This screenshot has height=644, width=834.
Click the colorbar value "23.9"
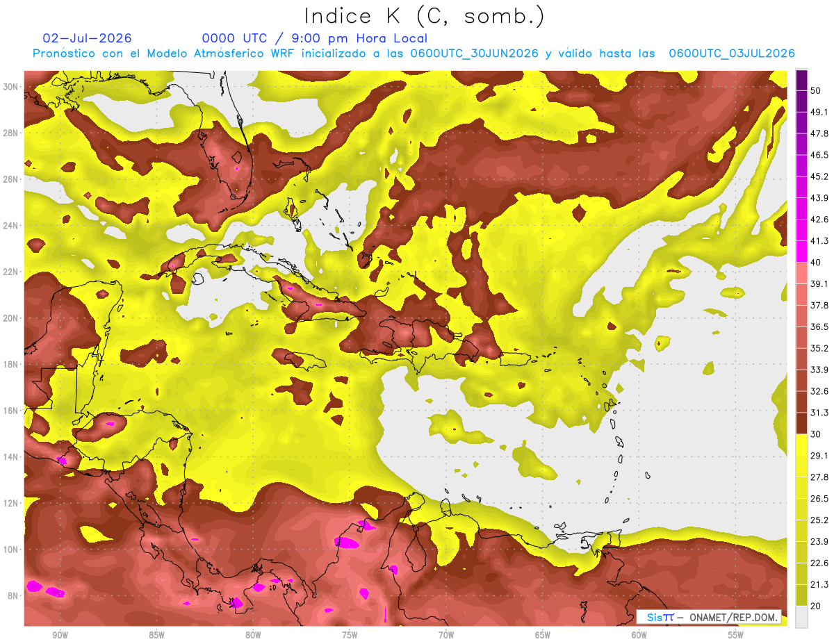tap(819, 542)
